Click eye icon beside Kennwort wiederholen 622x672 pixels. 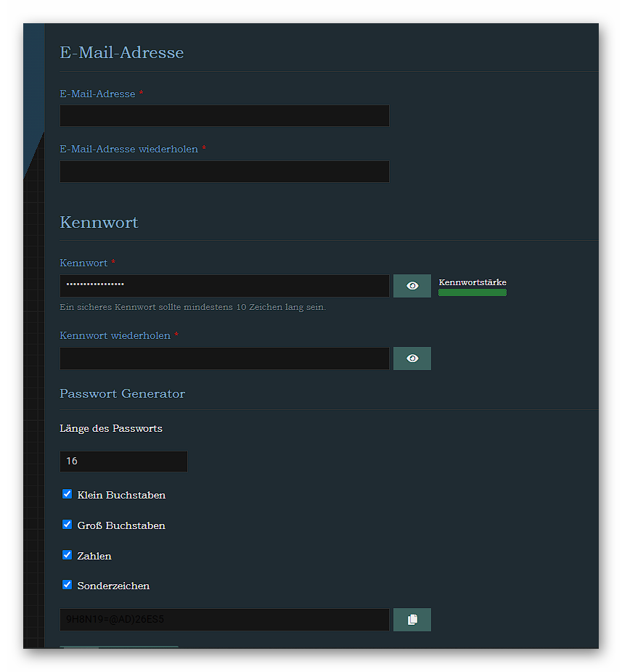point(412,358)
